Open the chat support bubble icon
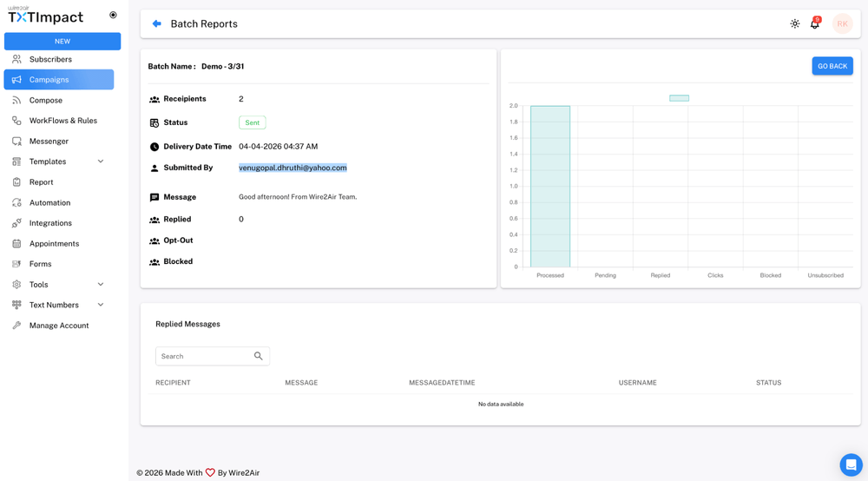Image resolution: width=868 pixels, height=481 pixels. tap(851, 464)
